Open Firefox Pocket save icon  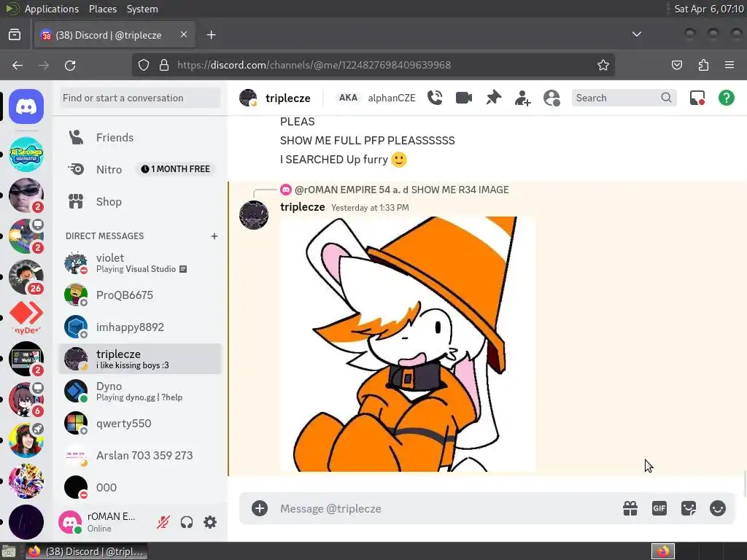676,65
